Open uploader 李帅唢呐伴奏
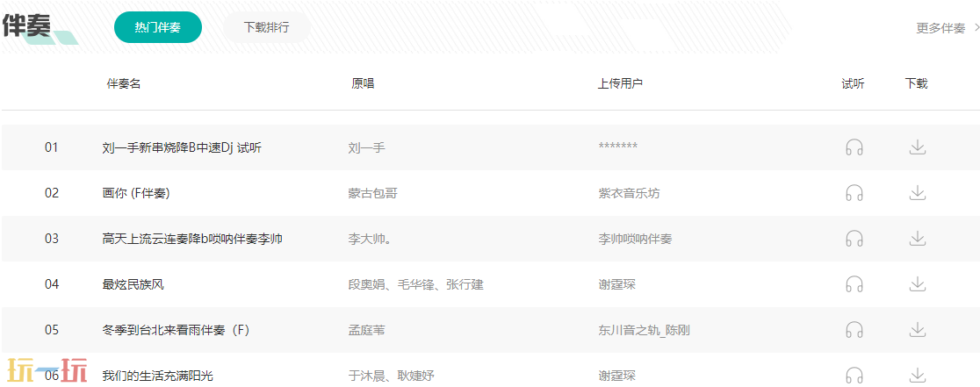Image resolution: width=980 pixels, height=387 pixels. (x=635, y=239)
